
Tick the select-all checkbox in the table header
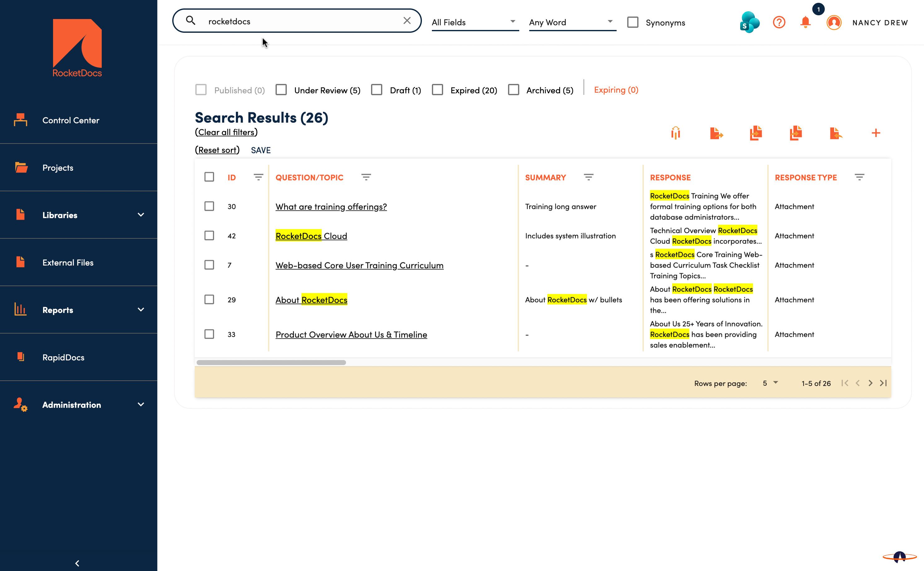click(209, 177)
